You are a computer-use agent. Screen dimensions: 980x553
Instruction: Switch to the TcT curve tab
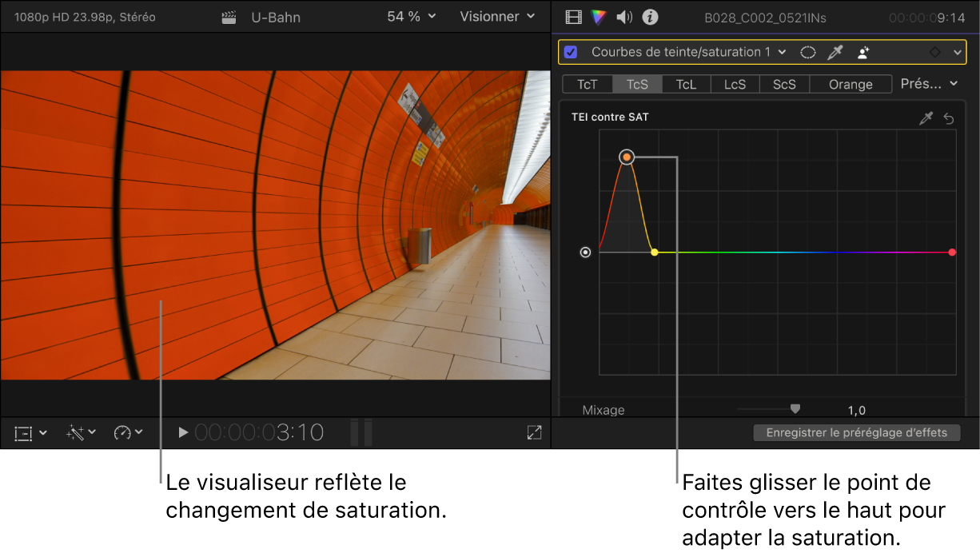click(x=587, y=84)
